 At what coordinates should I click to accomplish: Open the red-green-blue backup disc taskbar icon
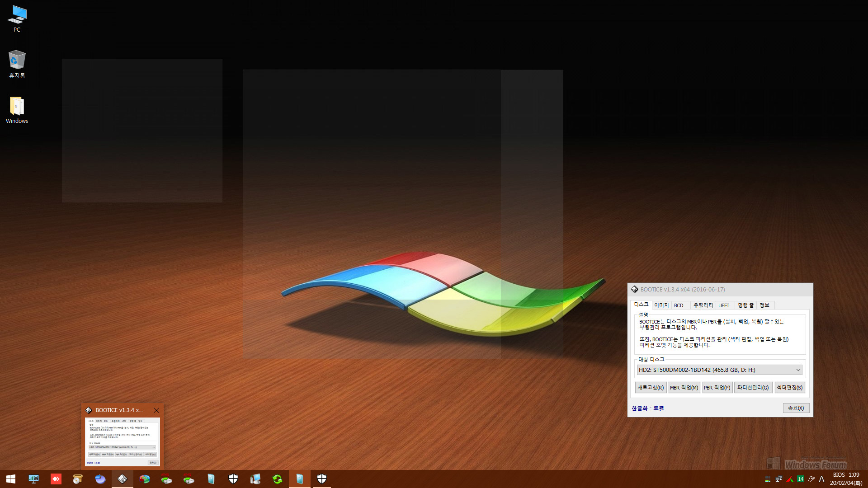click(144, 479)
